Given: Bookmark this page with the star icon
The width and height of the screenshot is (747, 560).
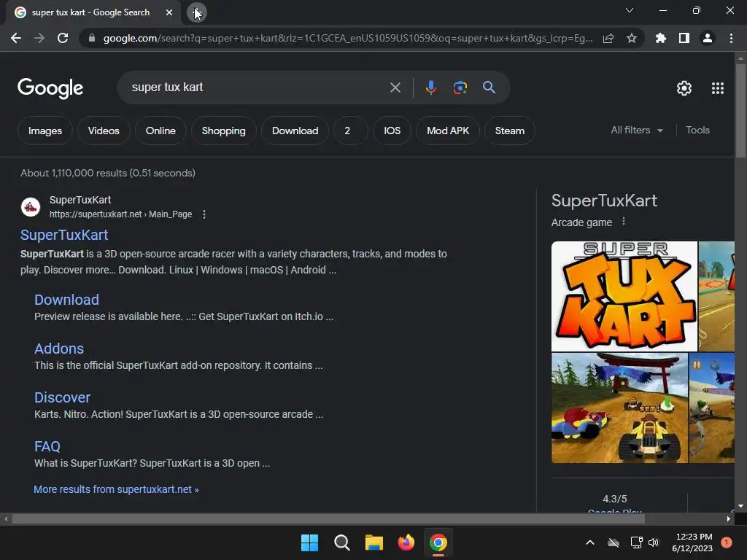Looking at the screenshot, I should 632,38.
